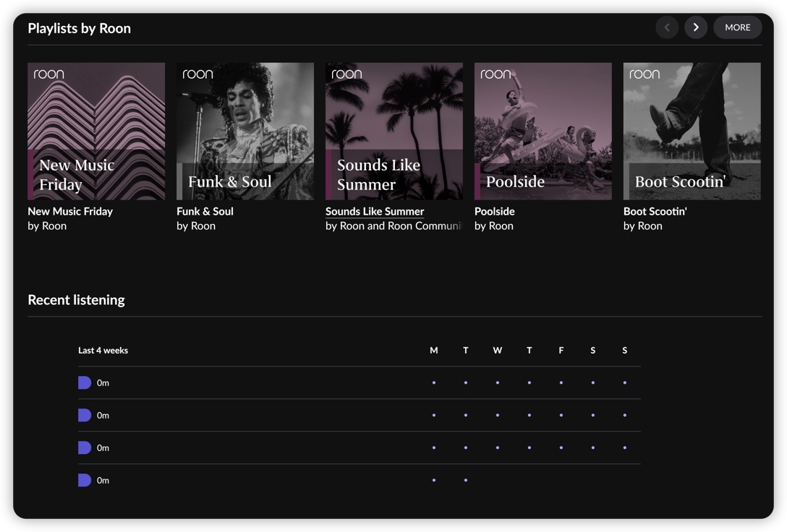Screen dimensions: 787x532
Task: Click the Recent listening heading
Action: tap(76, 300)
